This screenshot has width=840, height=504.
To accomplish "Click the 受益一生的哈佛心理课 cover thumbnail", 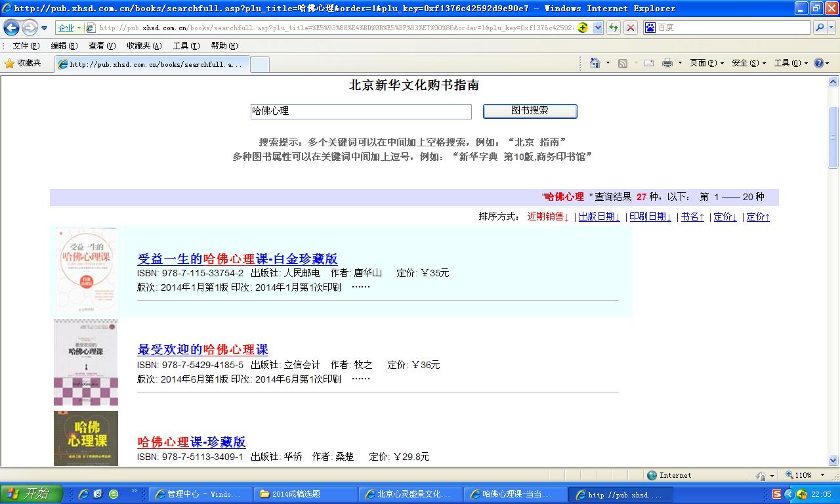I will click(x=86, y=272).
